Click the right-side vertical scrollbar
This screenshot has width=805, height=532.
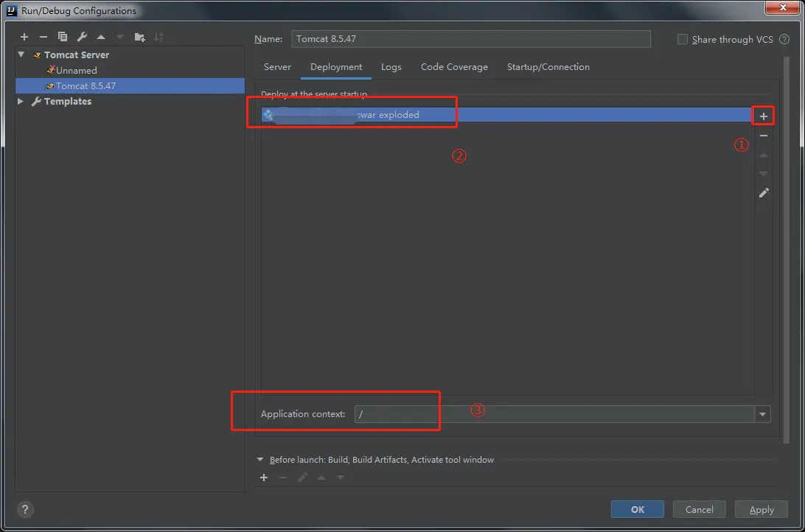pos(786,249)
